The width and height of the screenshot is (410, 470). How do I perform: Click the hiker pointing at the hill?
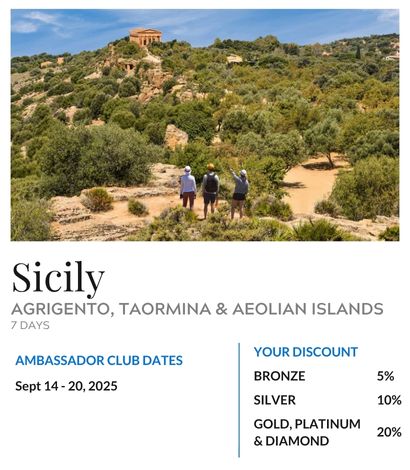coord(239,193)
